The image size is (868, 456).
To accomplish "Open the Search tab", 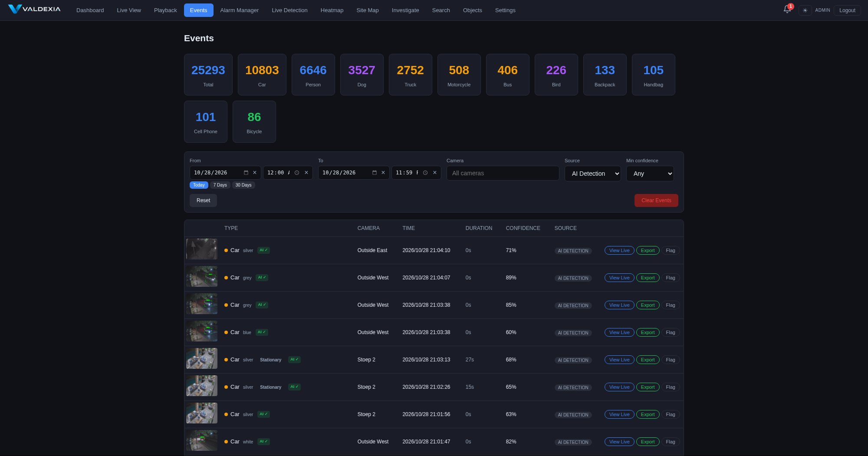I will [441, 10].
